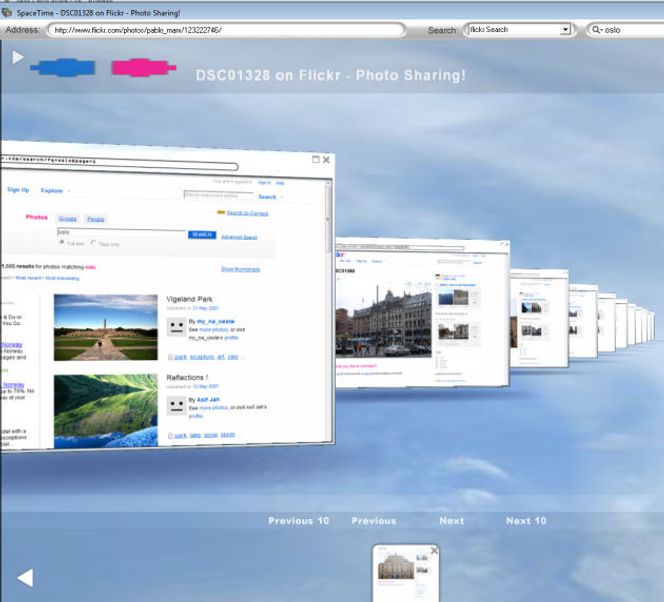Click the Vigeland Park title
Screen dimensions: 664x602
click(189, 299)
